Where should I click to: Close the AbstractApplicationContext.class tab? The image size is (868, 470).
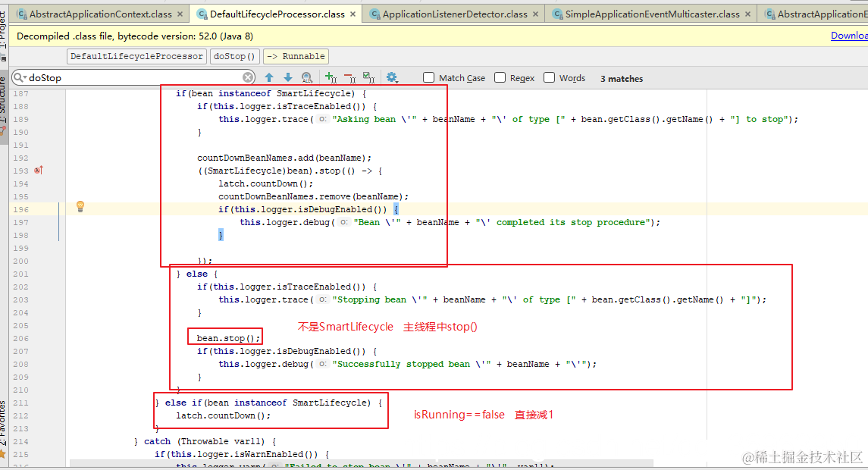(x=180, y=14)
